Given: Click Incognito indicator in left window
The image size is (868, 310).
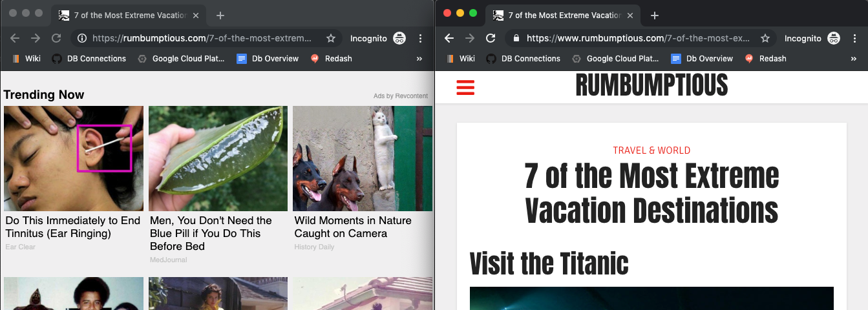Looking at the screenshot, I should coord(378,38).
